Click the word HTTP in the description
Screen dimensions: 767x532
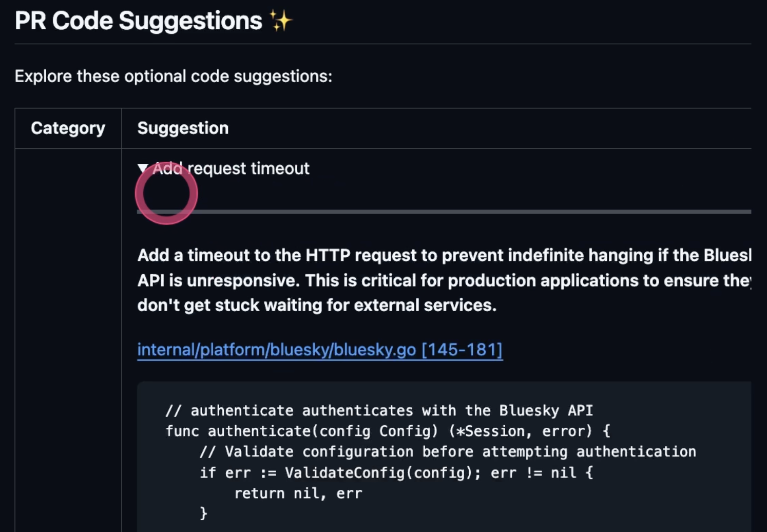tap(328, 255)
